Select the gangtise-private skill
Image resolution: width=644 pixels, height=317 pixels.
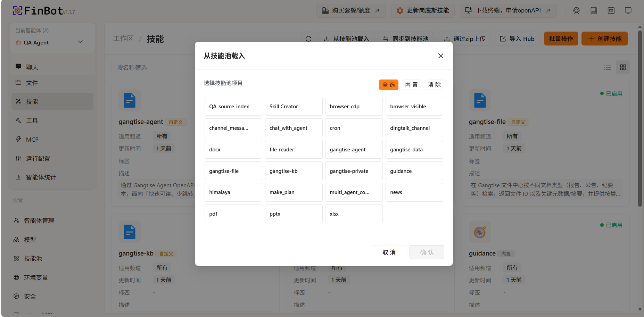click(x=354, y=171)
